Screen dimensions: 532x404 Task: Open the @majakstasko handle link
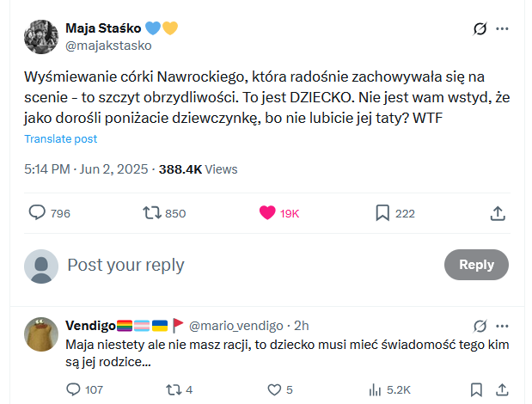tap(108, 45)
